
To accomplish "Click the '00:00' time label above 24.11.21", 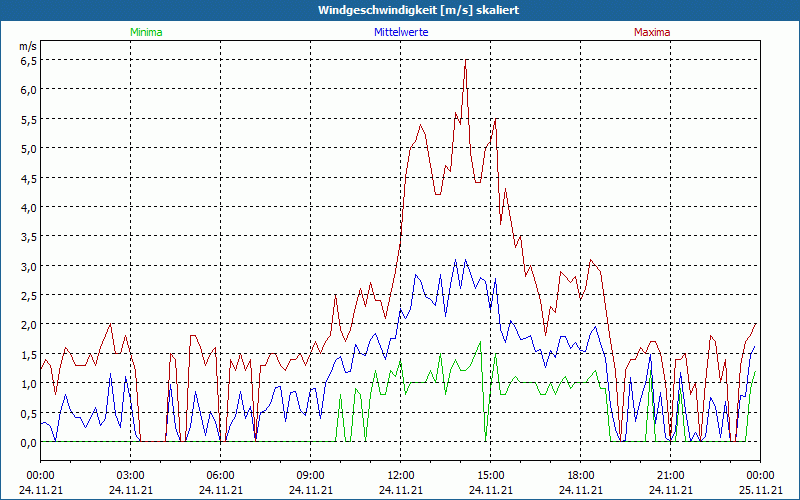I will [x=40, y=476].
